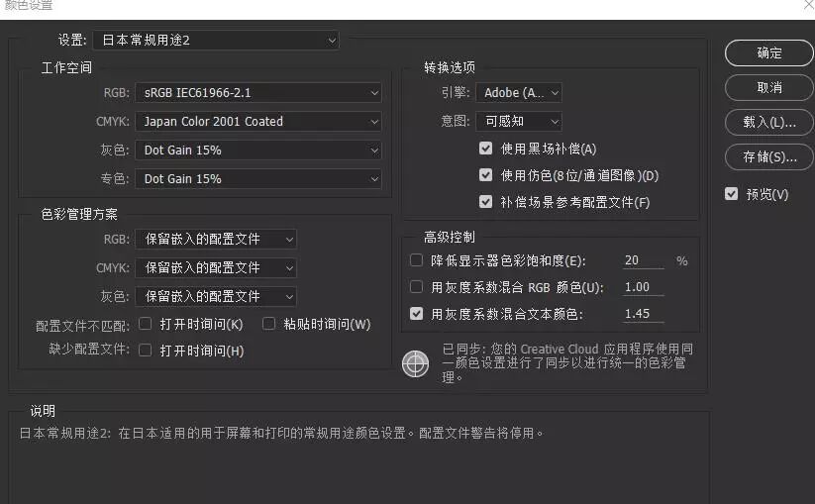Click the 确定 button
The image size is (815, 504).
click(768, 53)
